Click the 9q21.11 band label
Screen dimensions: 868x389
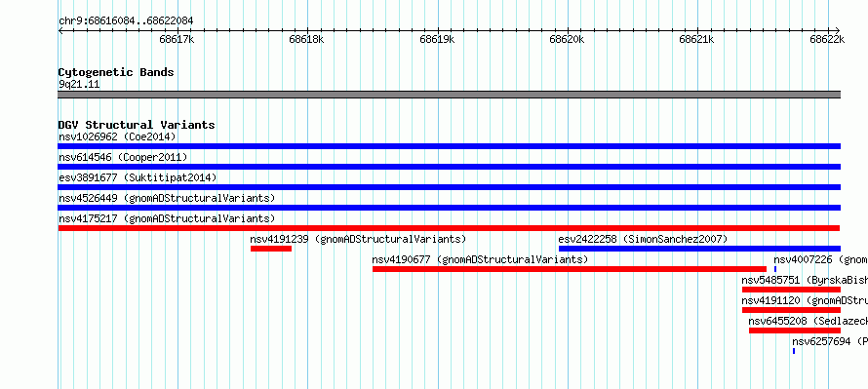(x=79, y=85)
